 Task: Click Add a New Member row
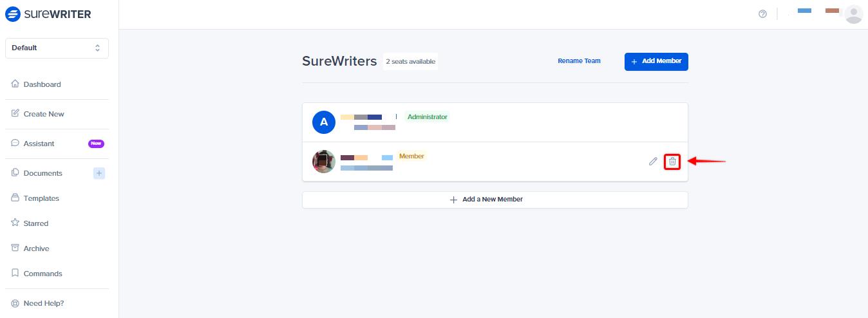coord(495,200)
